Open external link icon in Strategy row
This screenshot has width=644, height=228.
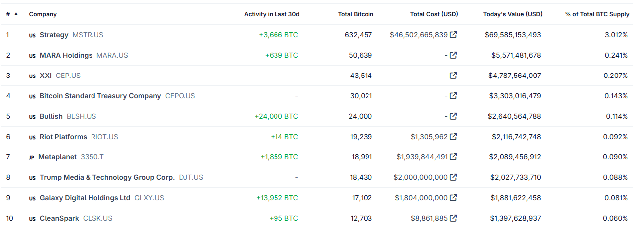[453, 35]
